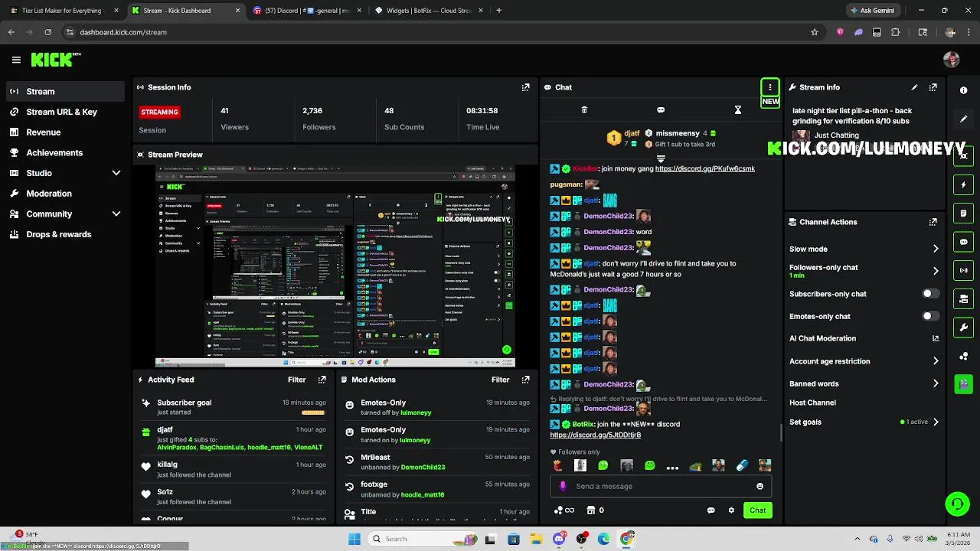Click the hourglass icon in chat toolbar

[738, 110]
